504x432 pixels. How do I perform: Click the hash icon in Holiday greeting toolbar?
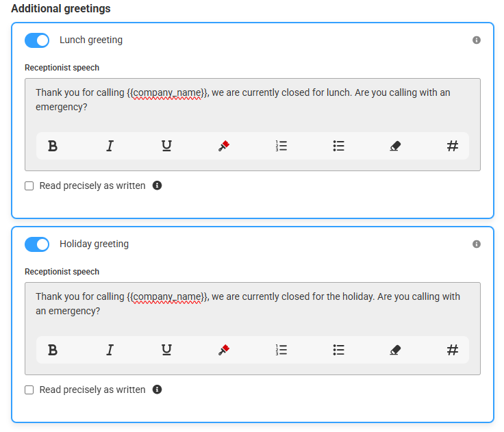(x=453, y=350)
